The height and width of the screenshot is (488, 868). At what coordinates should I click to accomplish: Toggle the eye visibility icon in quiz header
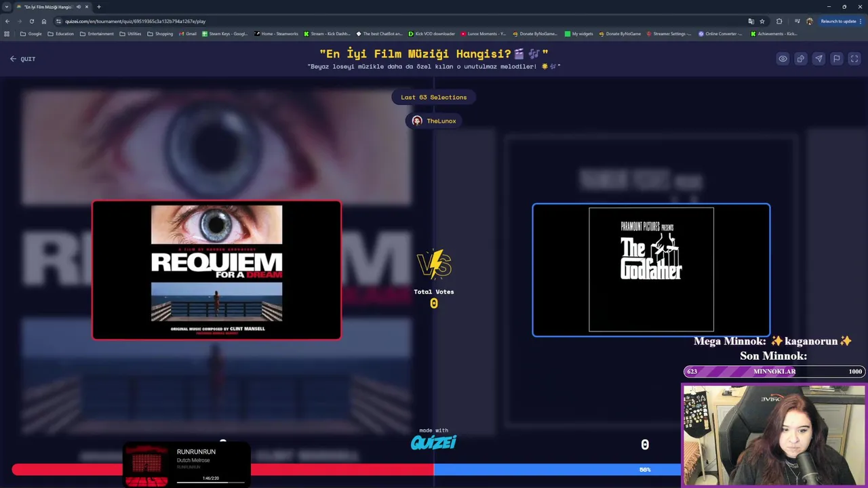point(783,59)
